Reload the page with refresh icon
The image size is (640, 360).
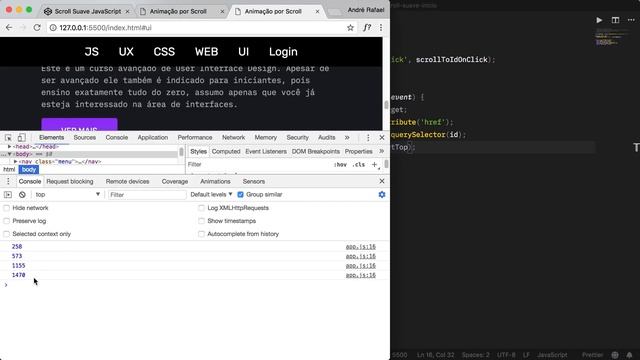point(37,28)
